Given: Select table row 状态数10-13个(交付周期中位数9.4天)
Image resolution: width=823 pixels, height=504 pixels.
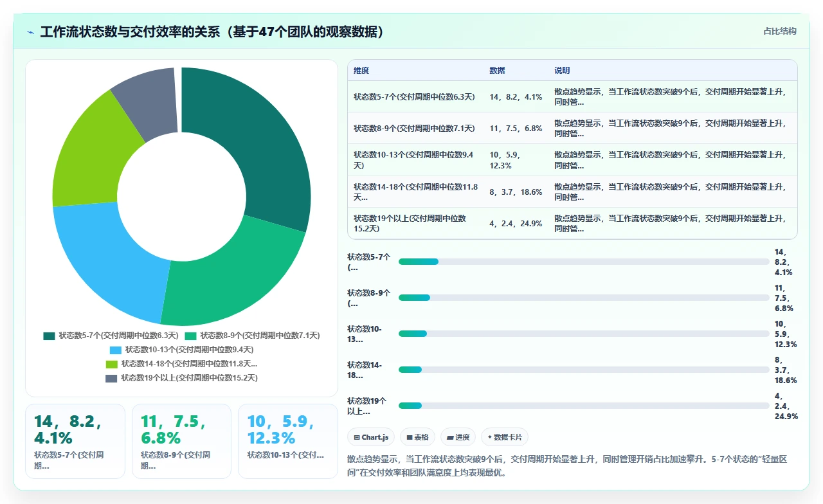Looking at the screenshot, I should 572,160.
